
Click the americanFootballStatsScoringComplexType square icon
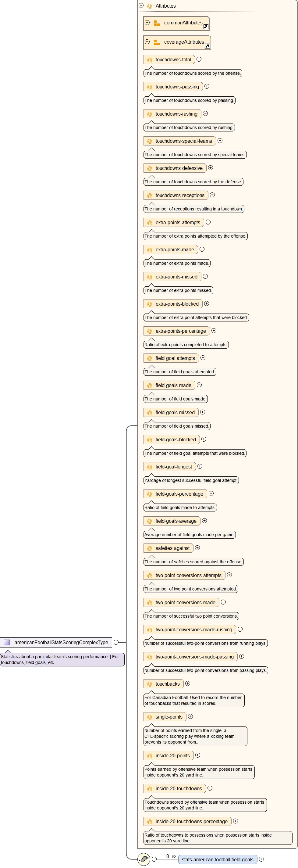tap(7, 642)
